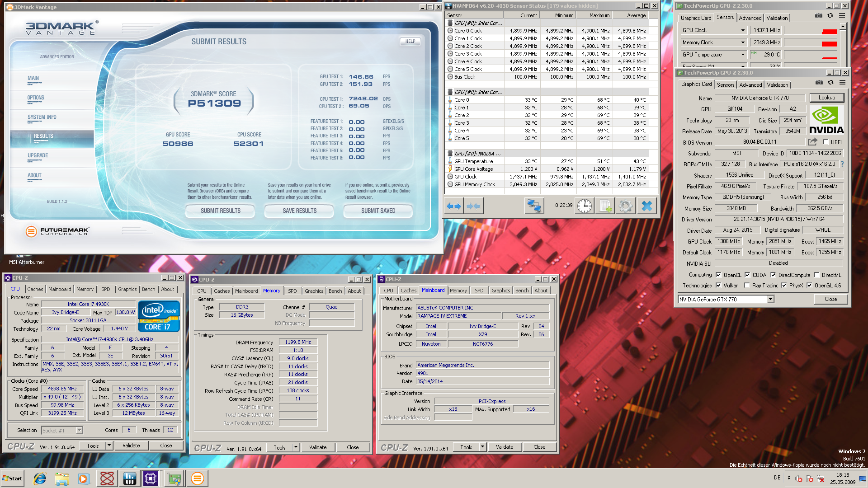The image size is (868, 488).
Task: Open Tools dropdown arrow in CPU-Z Mainboard window
Action: (x=482, y=447)
